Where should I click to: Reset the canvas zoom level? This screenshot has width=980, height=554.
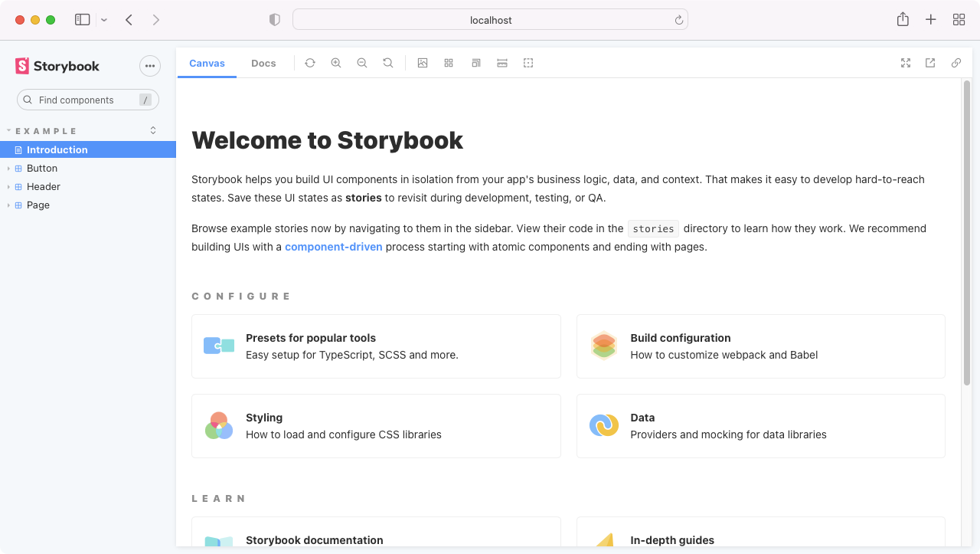pos(387,63)
